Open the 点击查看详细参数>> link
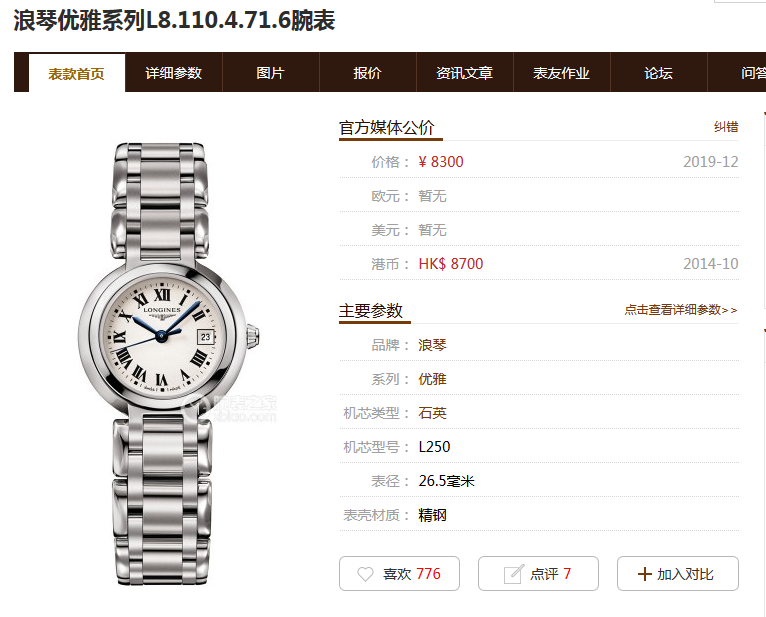 pyautogui.click(x=681, y=310)
